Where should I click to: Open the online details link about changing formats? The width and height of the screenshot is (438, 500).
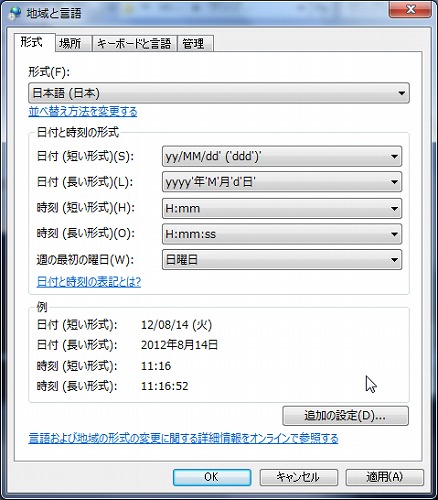click(x=183, y=438)
